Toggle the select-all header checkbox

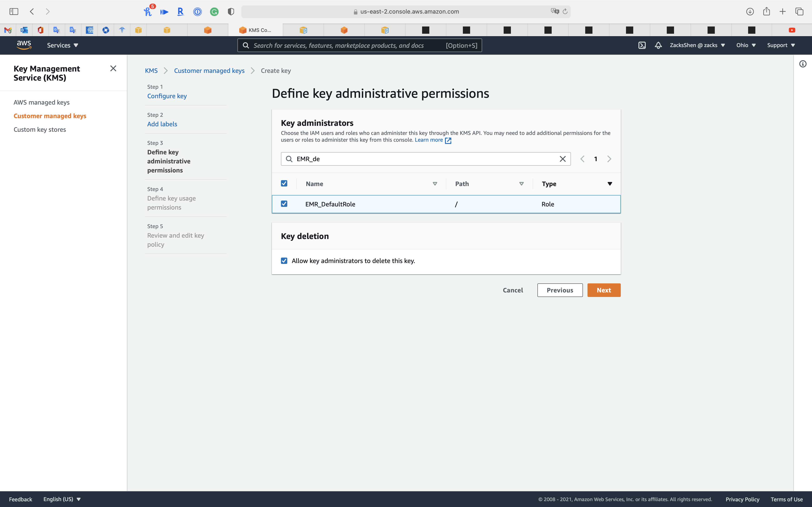point(284,183)
